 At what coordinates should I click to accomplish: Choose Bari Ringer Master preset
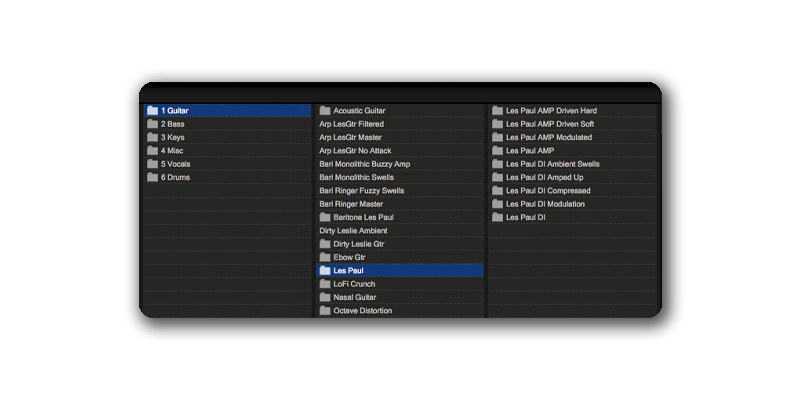[351, 204]
